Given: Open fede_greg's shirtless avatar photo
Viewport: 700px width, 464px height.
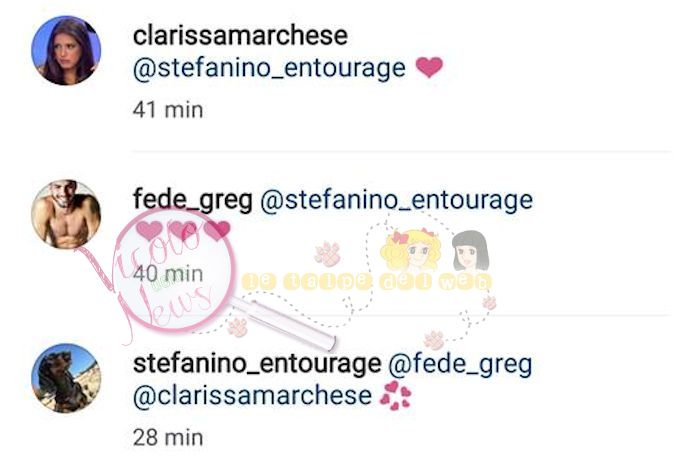Looking at the screenshot, I should [66, 214].
